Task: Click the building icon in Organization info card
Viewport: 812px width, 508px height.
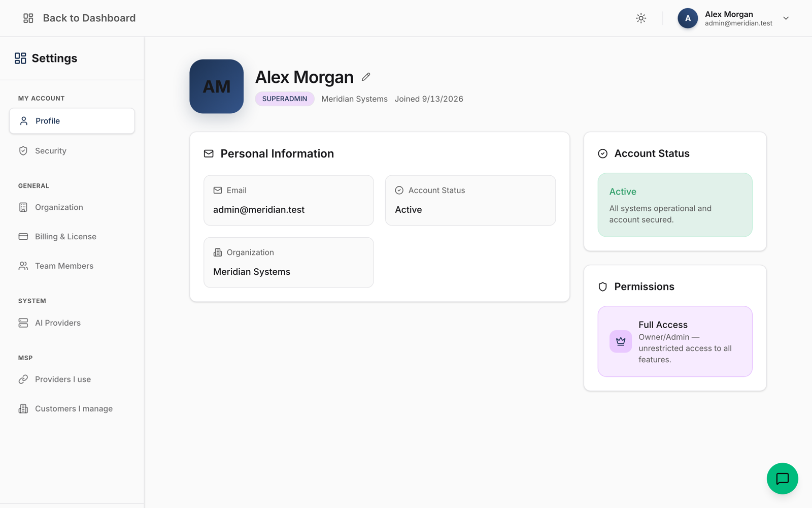Action: (218, 252)
